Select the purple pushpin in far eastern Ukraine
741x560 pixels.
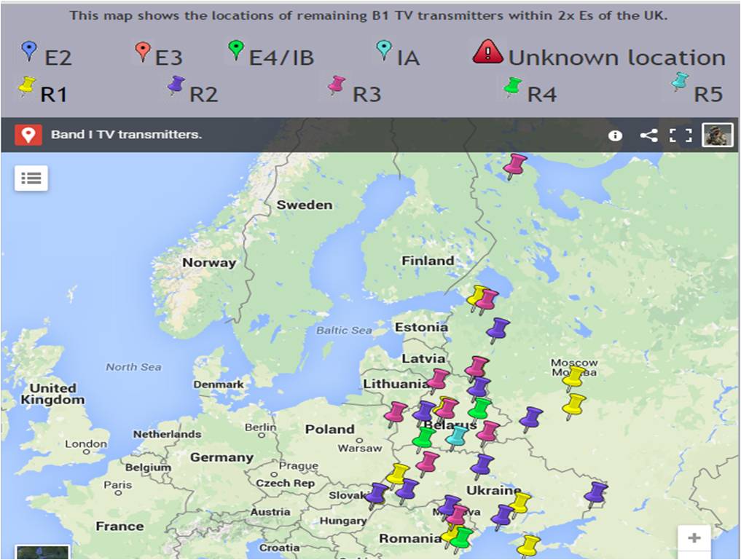tap(595, 494)
